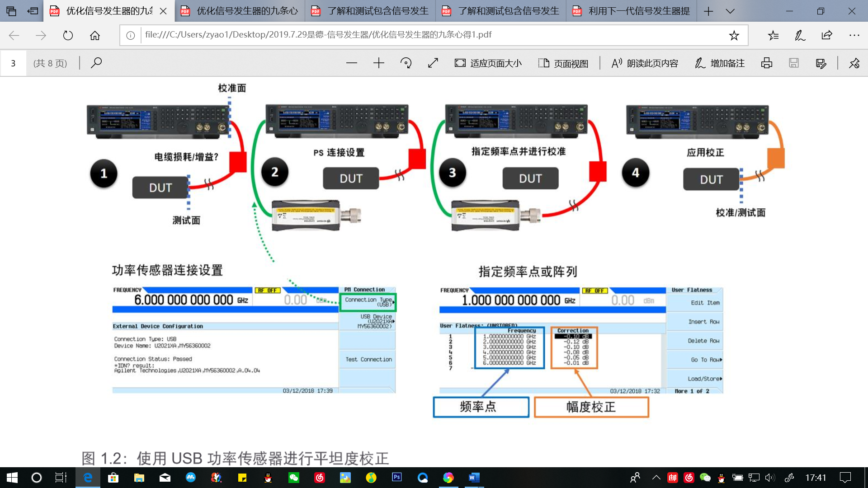Open File Explorer from taskbar
Screen dimensions: 868x488
click(x=139, y=478)
